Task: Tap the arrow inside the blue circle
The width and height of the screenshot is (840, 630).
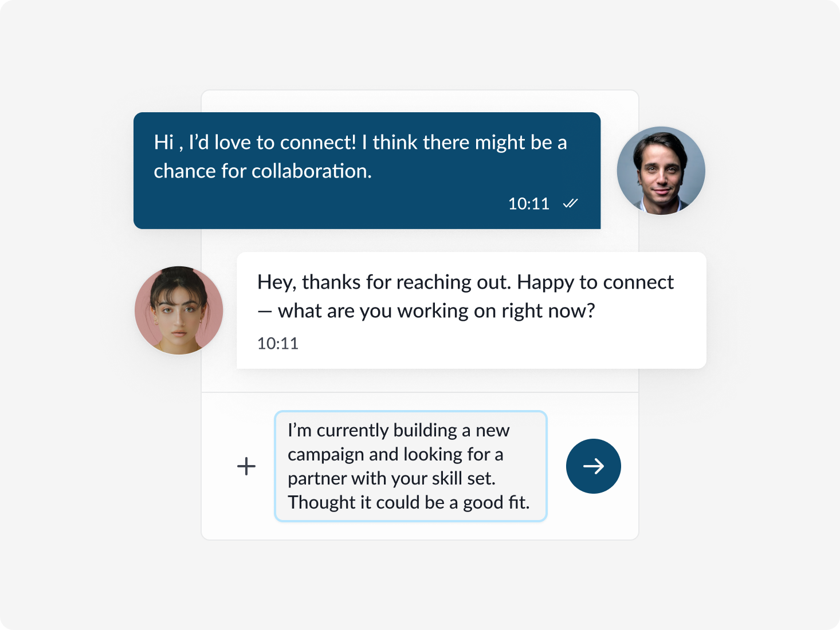Action: [x=593, y=466]
